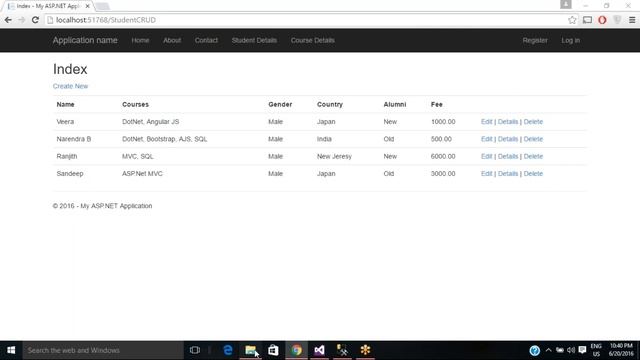Open the About nav item

point(172,40)
